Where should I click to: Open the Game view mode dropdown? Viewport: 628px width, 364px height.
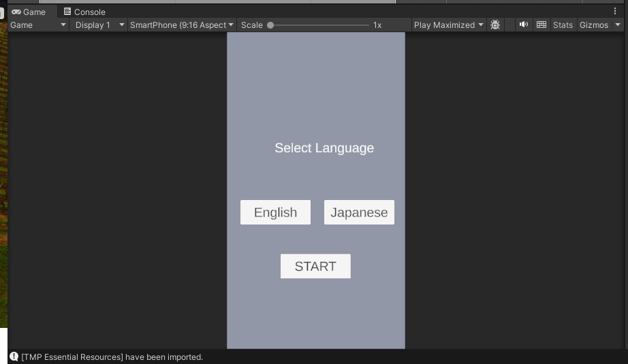[38, 24]
